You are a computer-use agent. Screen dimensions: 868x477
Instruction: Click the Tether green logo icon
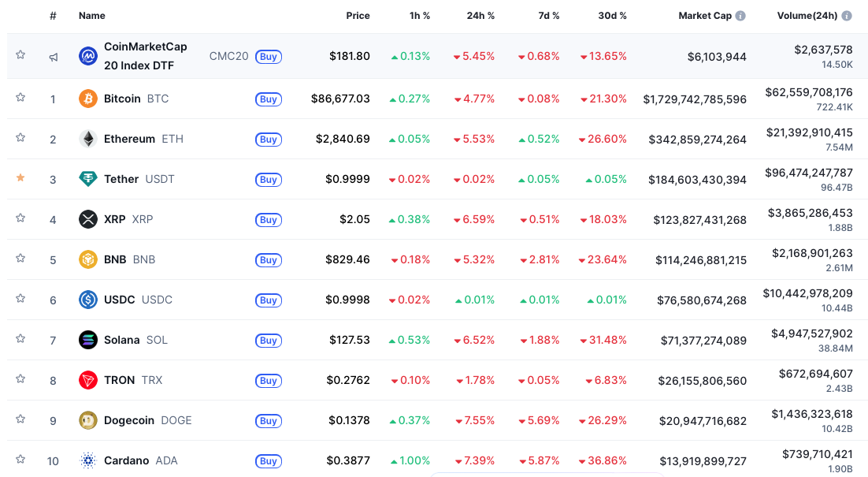tap(87, 179)
